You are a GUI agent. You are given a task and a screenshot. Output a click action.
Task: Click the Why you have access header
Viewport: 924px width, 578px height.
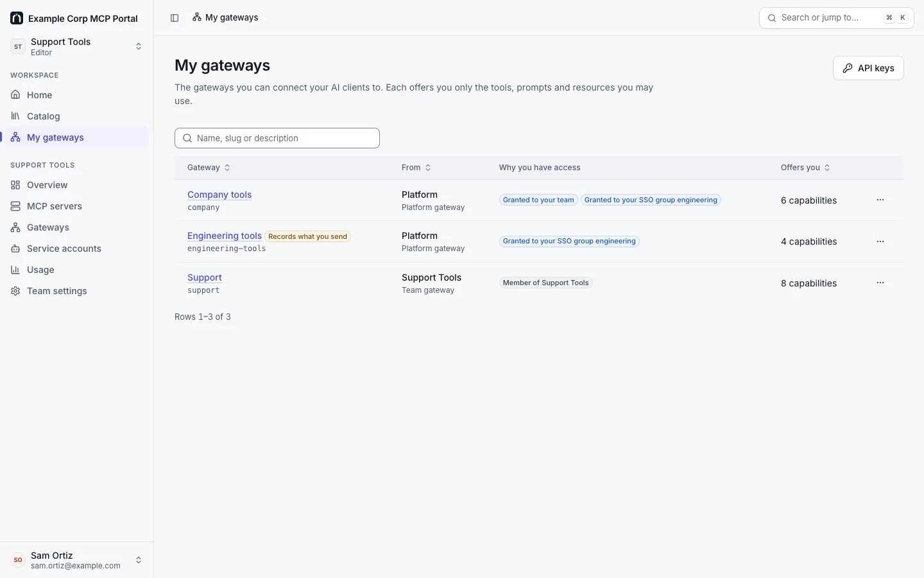540,168
